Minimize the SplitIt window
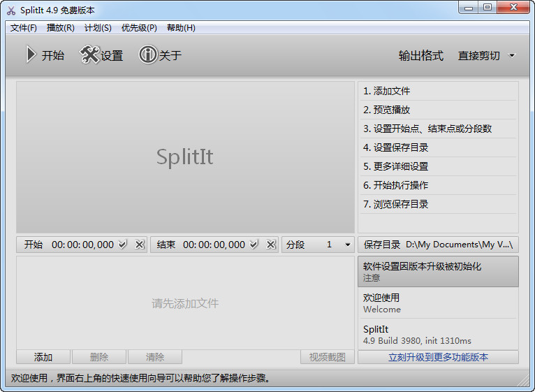535x392 pixels. click(469, 8)
